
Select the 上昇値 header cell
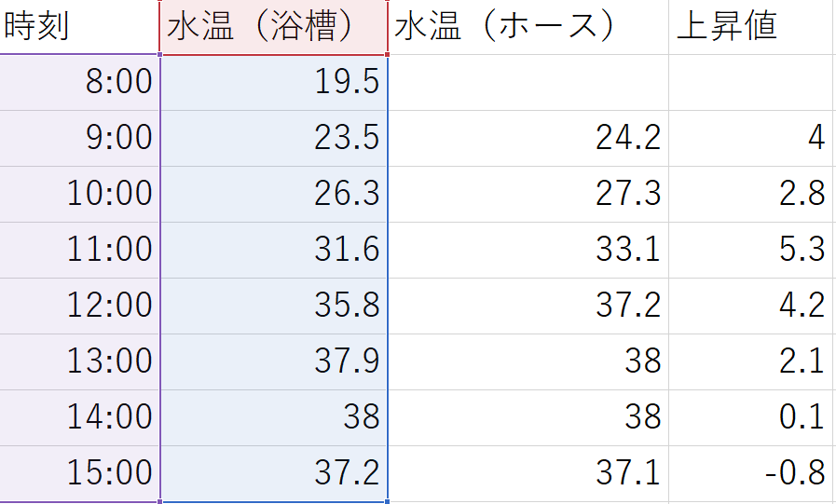click(x=751, y=27)
